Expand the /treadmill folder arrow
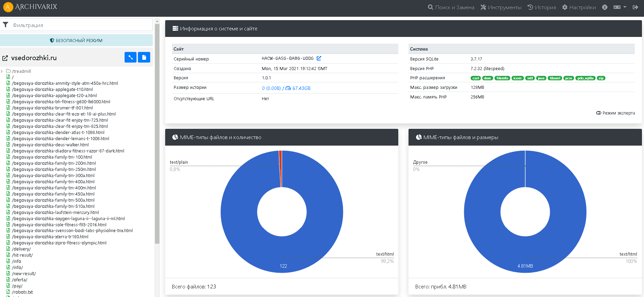 2,71
